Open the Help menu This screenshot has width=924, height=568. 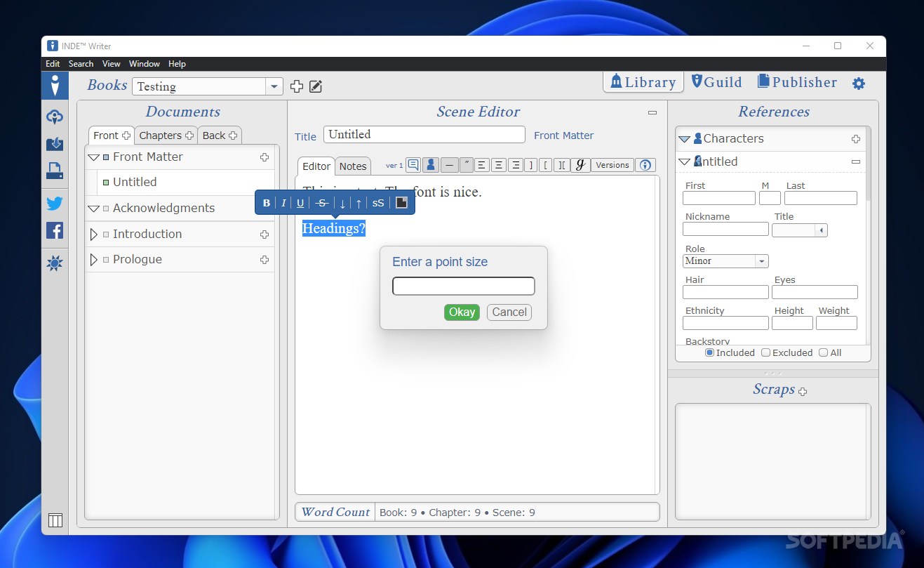177,64
